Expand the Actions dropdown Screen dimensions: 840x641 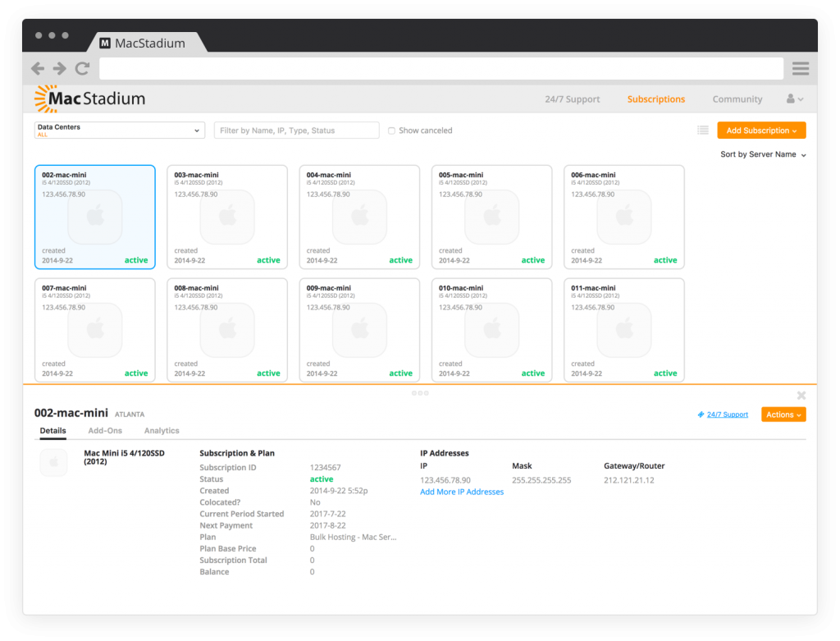click(783, 414)
